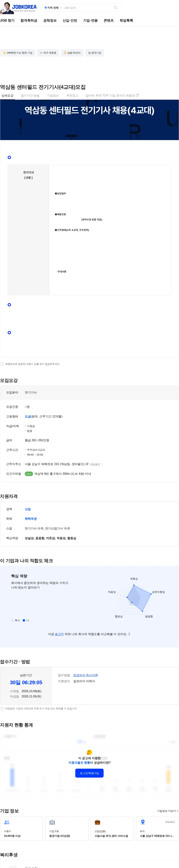
Task: Open the 합격축하금 menu
Action: (x=29, y=20)
